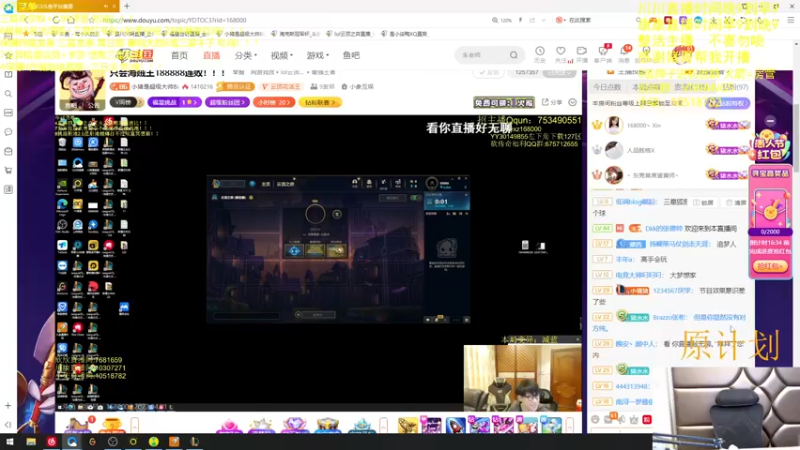800x450 pixels.
Task: Click second-ranked user 人品教练X avatar
Action: coord(614,150)
